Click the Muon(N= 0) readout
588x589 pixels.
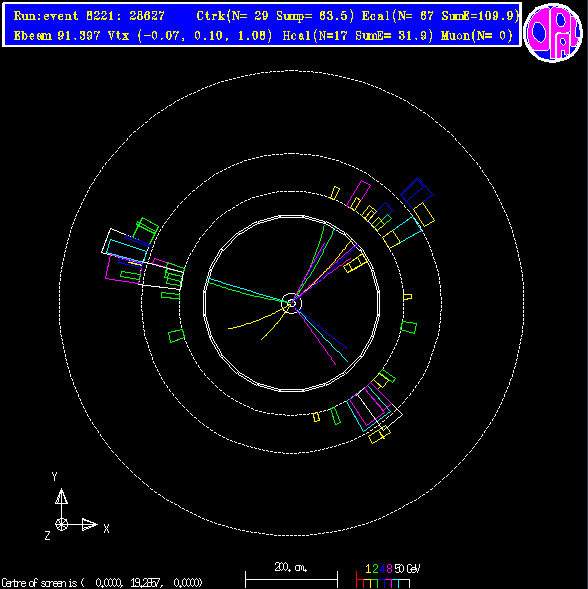[476, 36]
